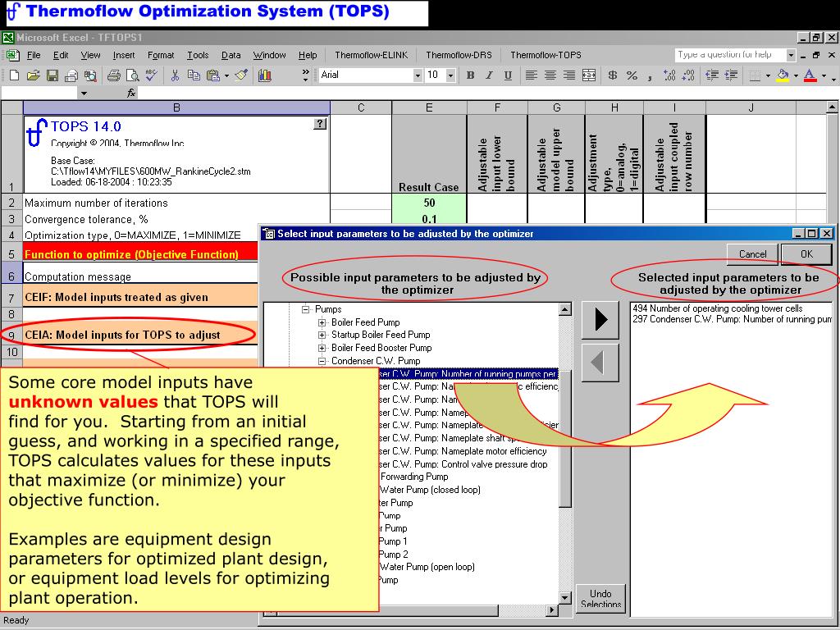Click the remove-selection left arrow button
The width and height of the screenshot is (840, 630).
tap(600, 362)
